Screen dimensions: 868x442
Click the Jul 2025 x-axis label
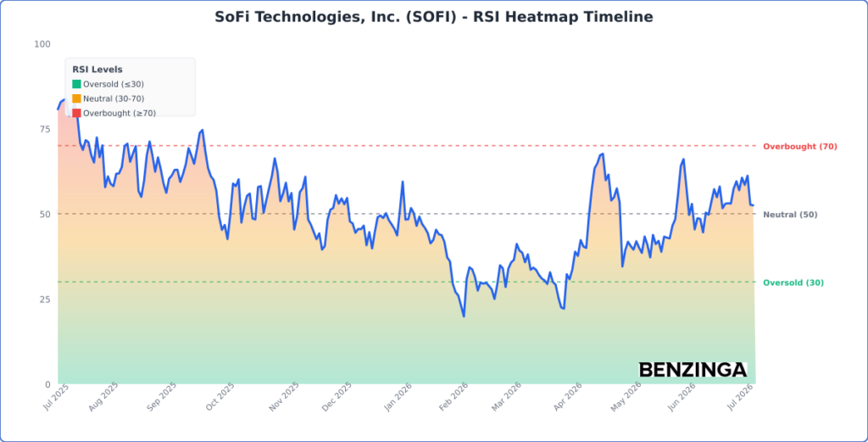tap(55, 395)
